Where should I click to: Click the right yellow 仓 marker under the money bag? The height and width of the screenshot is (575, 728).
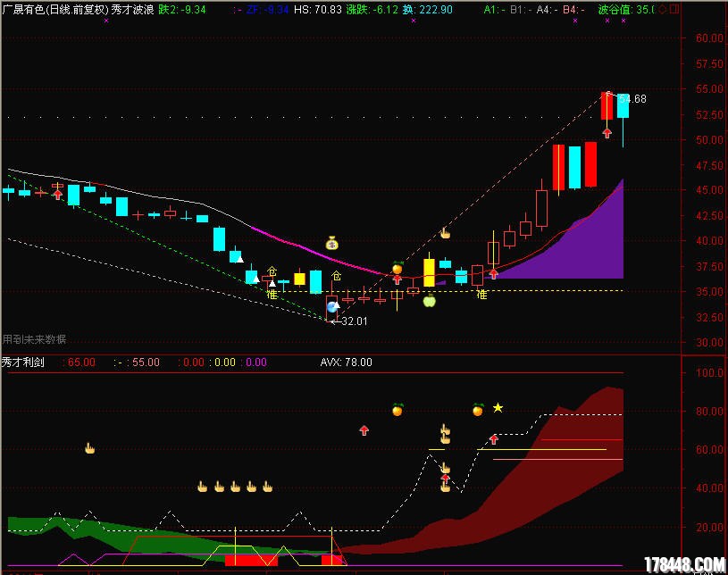tap(336, 276)
